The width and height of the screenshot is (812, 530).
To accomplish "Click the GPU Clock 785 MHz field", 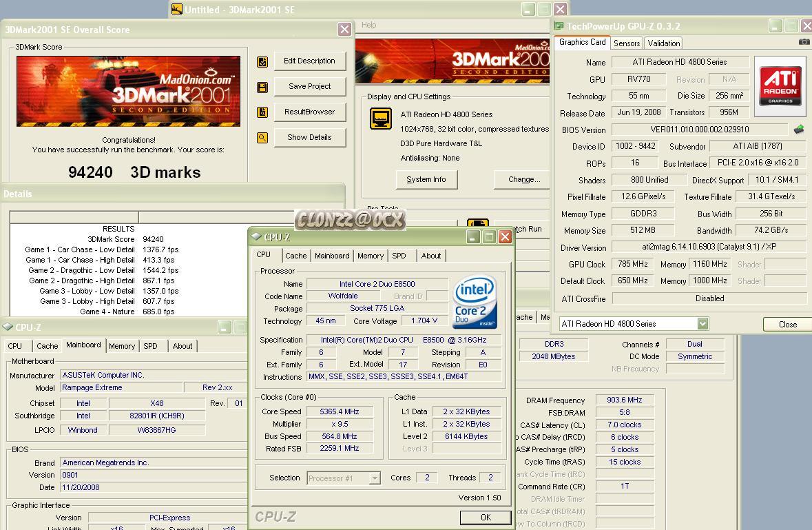I will tap(632, 264).
